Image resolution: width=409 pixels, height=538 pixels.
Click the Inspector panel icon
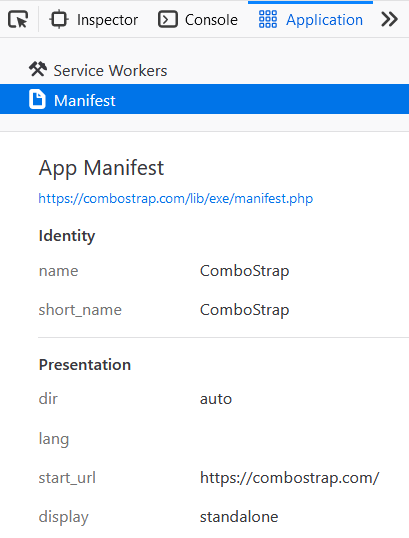59,19
